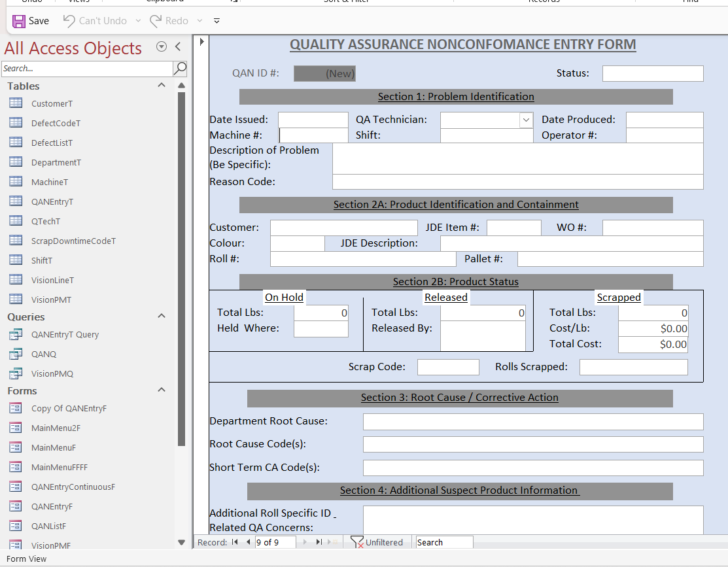
Task: Click the Redo arrow icon
Action: (156, 21)
